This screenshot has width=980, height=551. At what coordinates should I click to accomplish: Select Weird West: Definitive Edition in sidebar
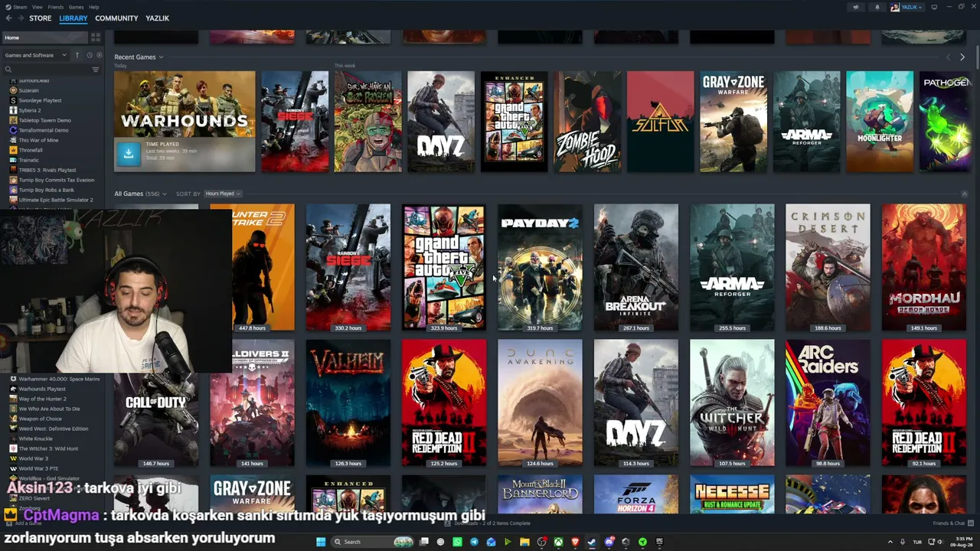pyautogui.click(x=53, y=429)
